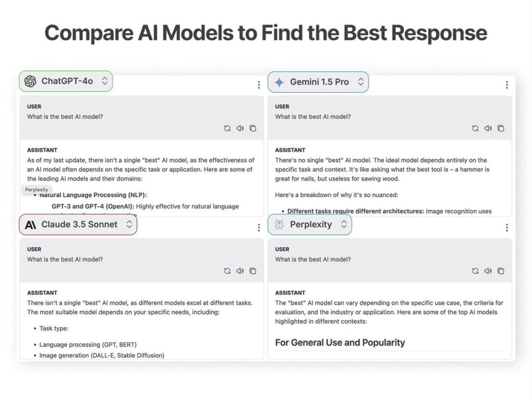Toggle read aloud in Claude panel
This screenshot has width=532, height=400.
point(240,271)
